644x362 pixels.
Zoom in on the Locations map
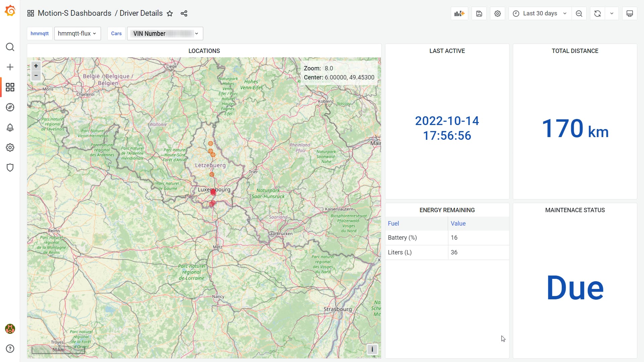pyautogui.click(x=36, y=66)
